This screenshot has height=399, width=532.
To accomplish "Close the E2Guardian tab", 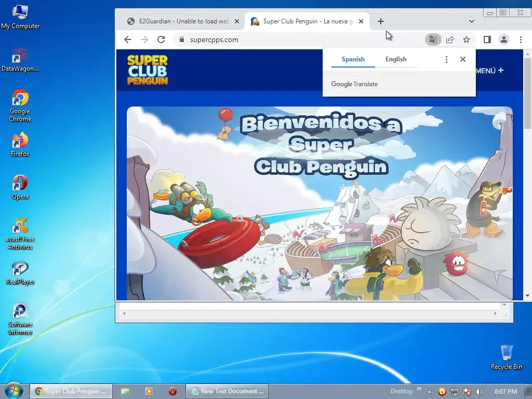I will tap(237, 21).
